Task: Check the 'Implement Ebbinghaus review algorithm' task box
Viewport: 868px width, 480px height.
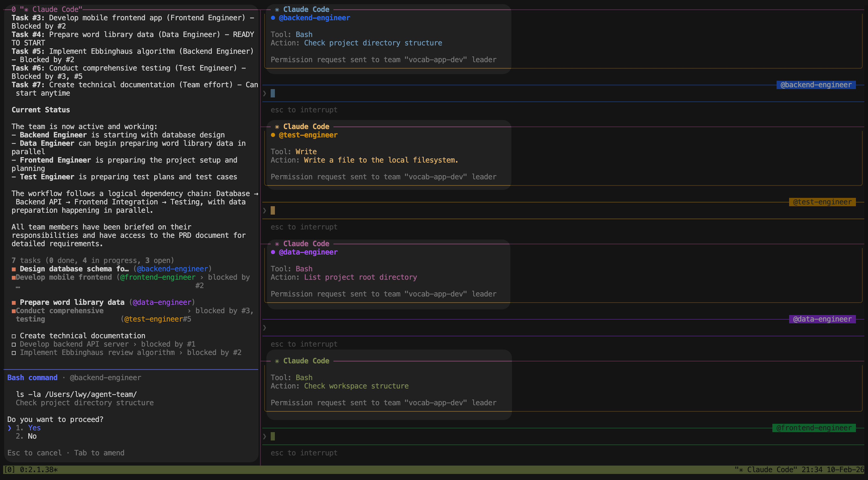Action: click(14, 353)
